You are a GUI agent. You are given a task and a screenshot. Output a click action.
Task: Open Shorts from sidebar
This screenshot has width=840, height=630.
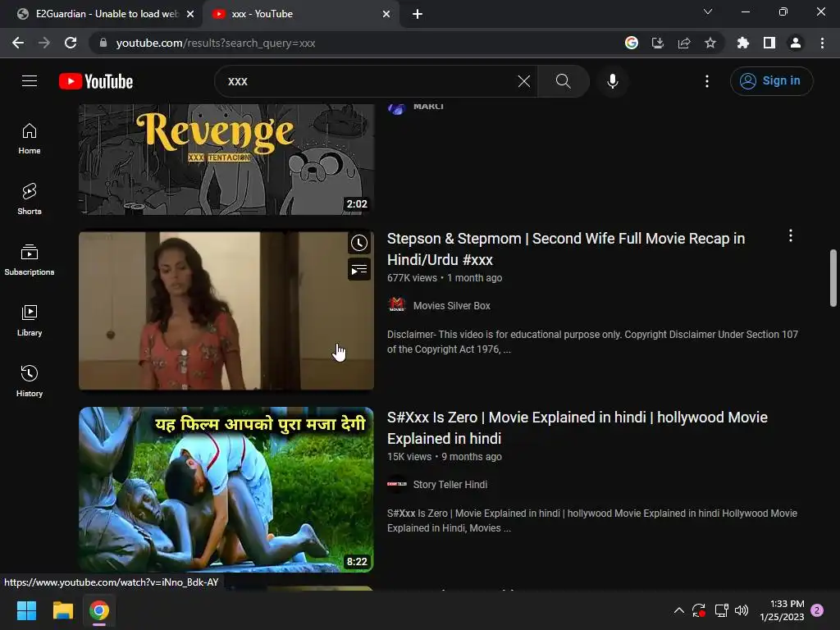(30, 199)
